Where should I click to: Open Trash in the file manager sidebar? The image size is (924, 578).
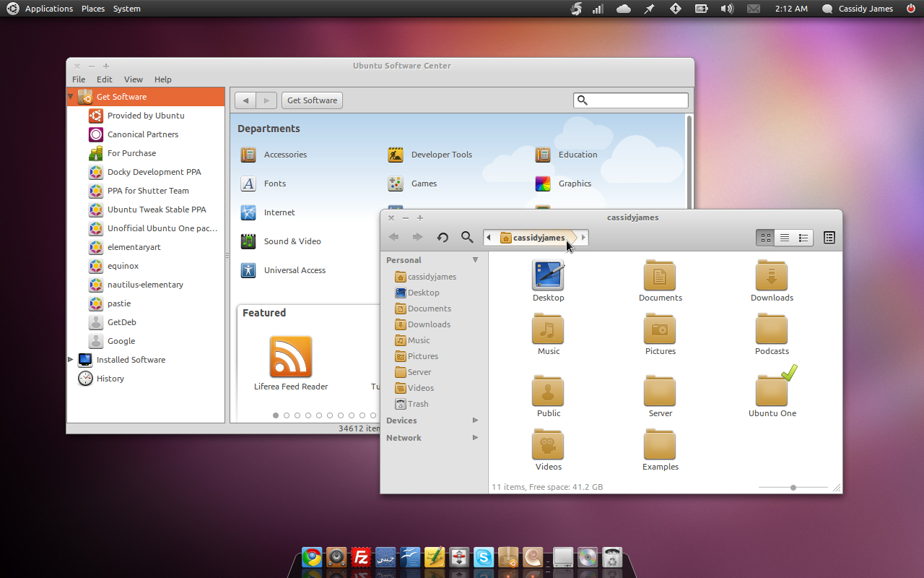point(411,404)
